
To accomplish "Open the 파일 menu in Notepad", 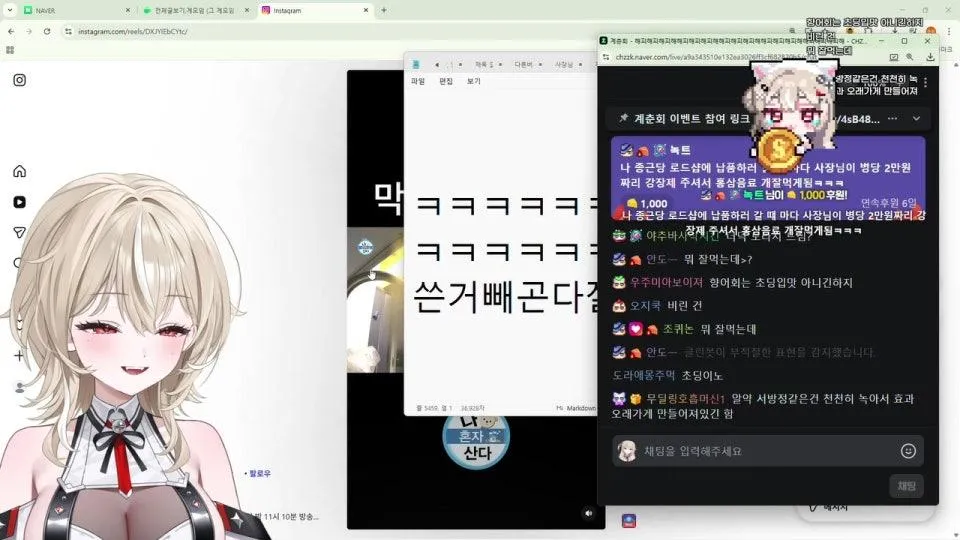I will tap(418, 81).
